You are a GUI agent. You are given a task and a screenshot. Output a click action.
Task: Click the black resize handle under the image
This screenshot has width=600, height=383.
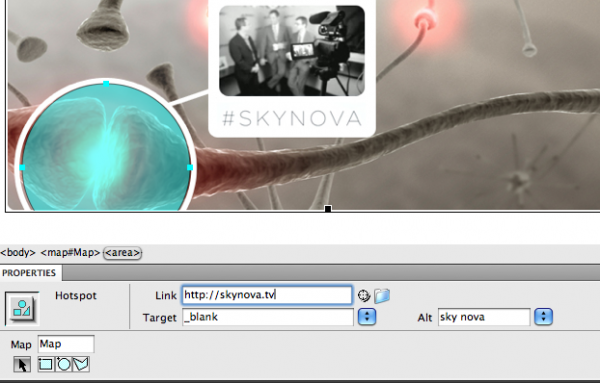point(328,209)
